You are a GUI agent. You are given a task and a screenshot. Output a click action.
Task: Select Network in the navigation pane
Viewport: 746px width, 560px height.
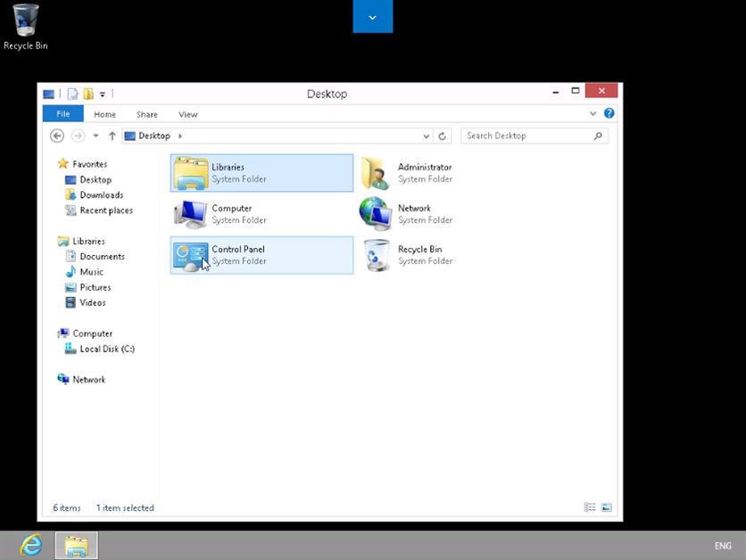89,379
